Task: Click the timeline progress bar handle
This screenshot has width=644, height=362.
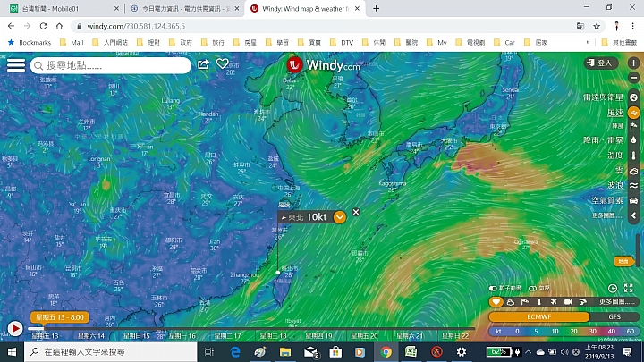Action: (x=43, y=328)
